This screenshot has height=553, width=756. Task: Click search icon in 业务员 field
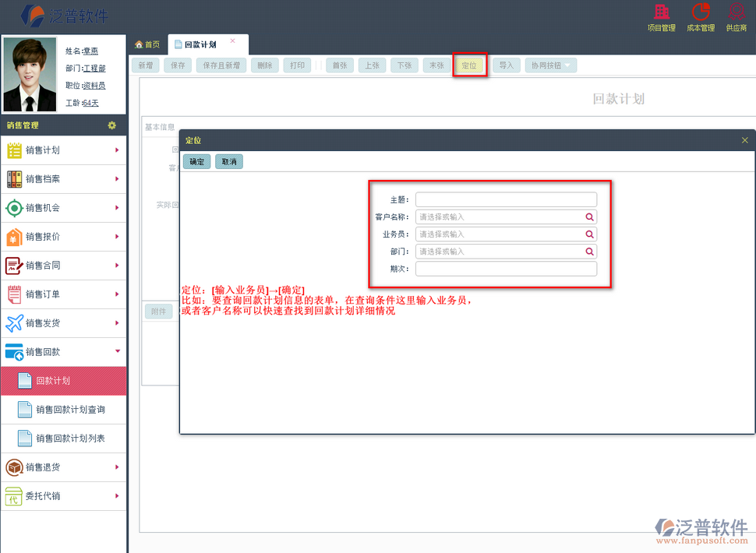pyautogui.click(x=589, y=234)
